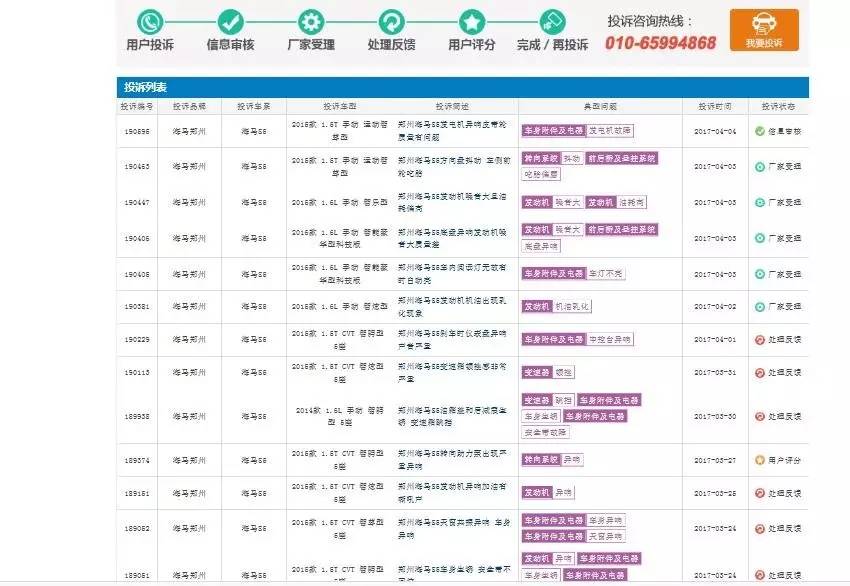This screenshot has height=586, width=850.
Task: Click the date 2017-04-04 in row 190596
Action: pyautogui.click(x=715, y=132)
